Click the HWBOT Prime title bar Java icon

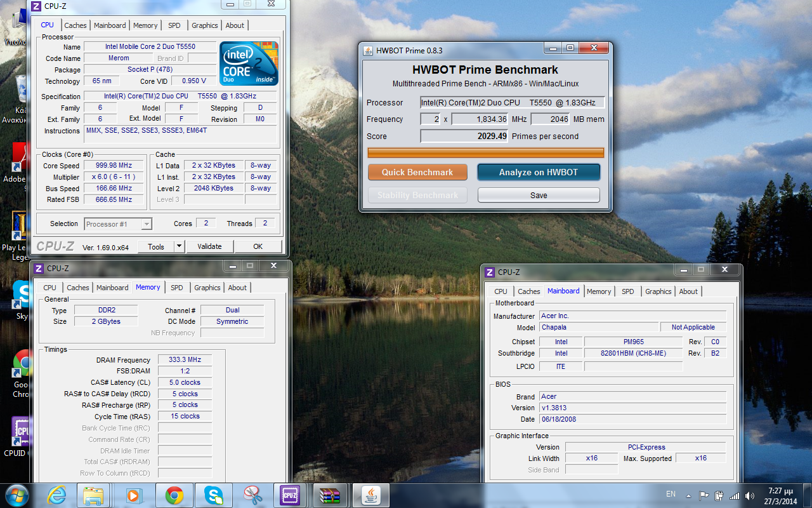[368, 50]
